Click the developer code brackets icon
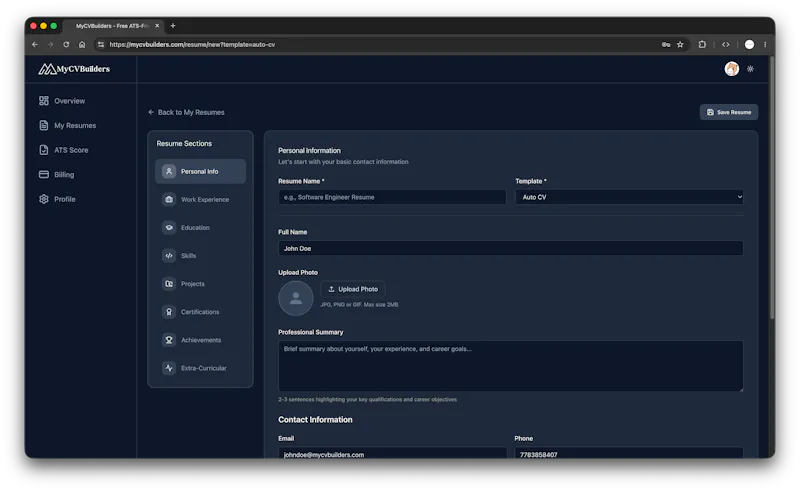The image size is (800, 491). tap(726, 44)
